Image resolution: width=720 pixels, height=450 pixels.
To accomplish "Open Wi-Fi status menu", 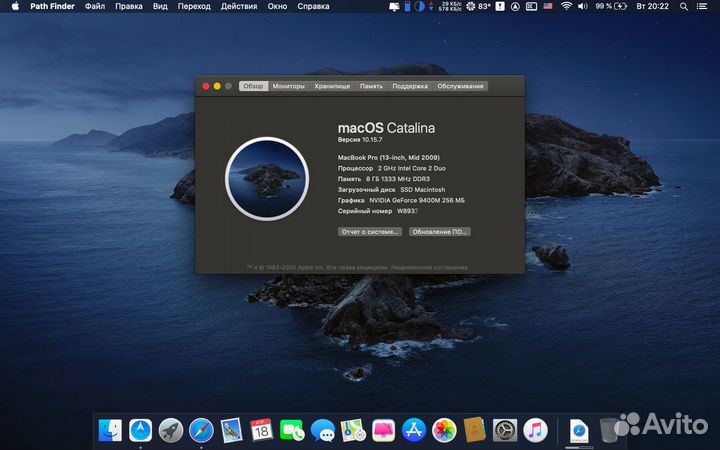I will [x=566, y=6].
